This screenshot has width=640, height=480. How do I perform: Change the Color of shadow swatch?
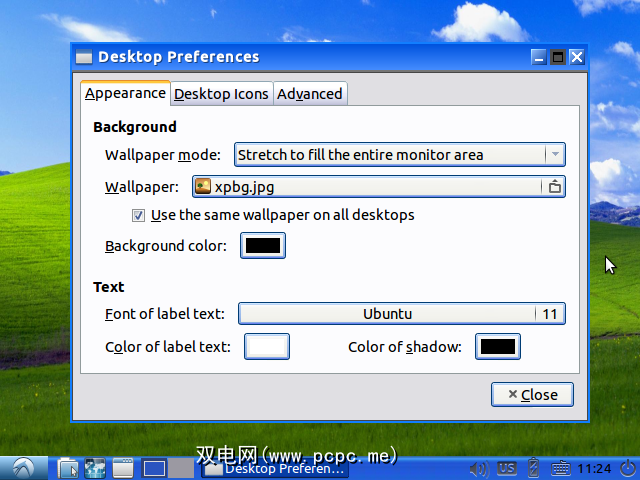click(498, 347)
